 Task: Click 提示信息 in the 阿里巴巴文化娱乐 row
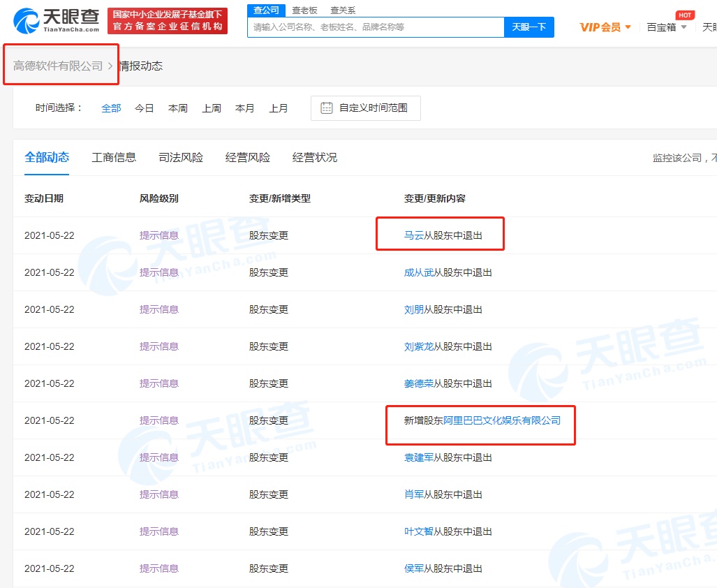pos(159,420)
